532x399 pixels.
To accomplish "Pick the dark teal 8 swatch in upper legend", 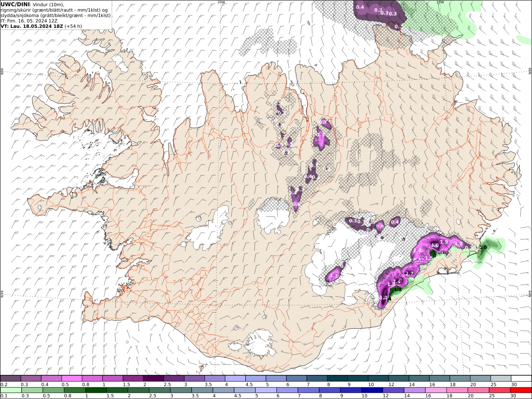I will click(x=337, y=379).
